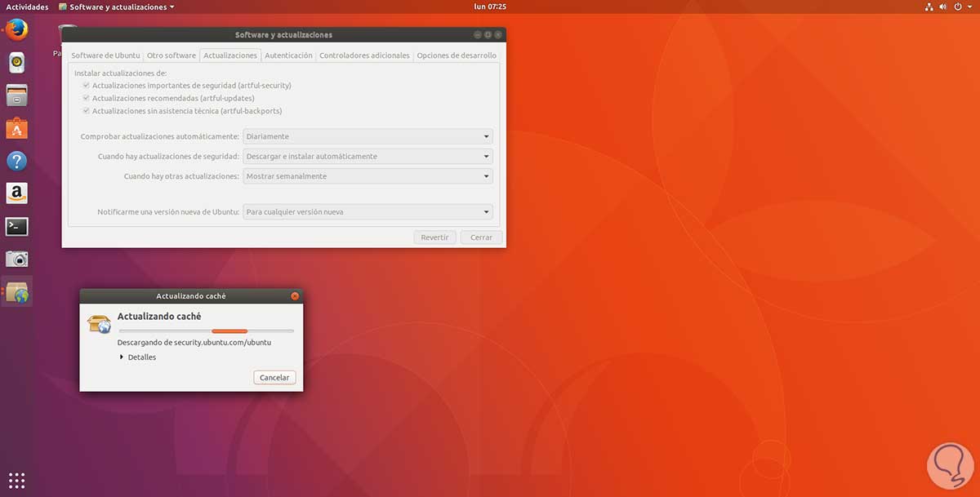Image resolution: width=980 pixels, height=497 pixels.
Task: Uncheck Actualizaciones recomendadas (artful-updates)
Action: point(86,97)
